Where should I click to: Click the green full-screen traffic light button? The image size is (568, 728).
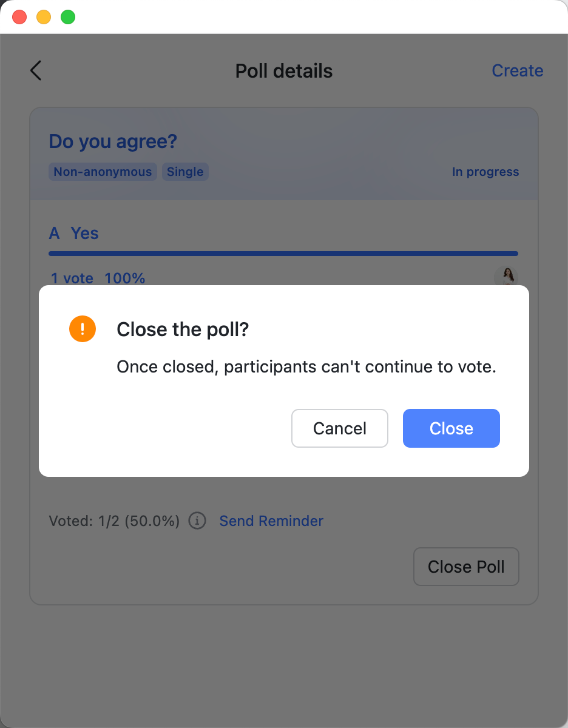pos(67,16)
